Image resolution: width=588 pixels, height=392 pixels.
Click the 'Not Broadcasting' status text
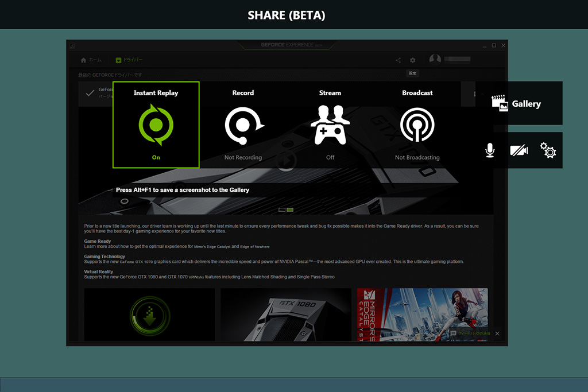click(417, 157)
